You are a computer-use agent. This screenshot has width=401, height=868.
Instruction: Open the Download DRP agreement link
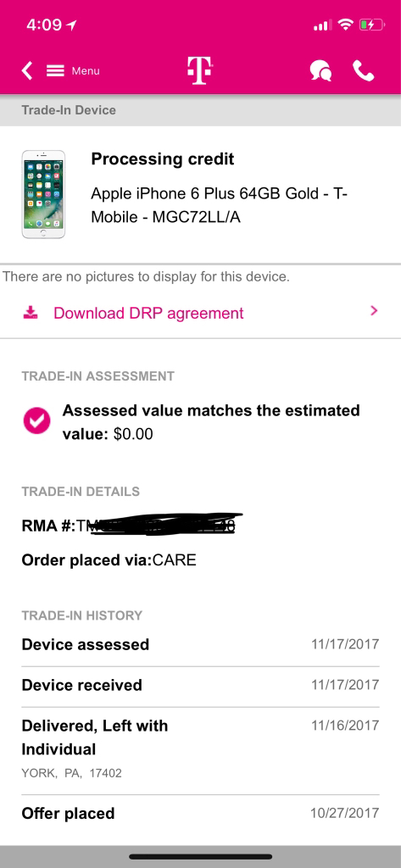click(x=148, y=314)
